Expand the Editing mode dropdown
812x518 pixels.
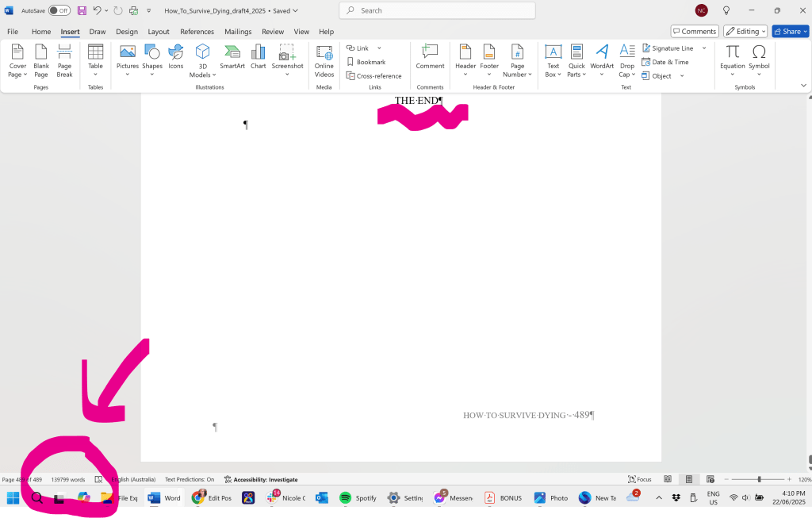[745, 32]
